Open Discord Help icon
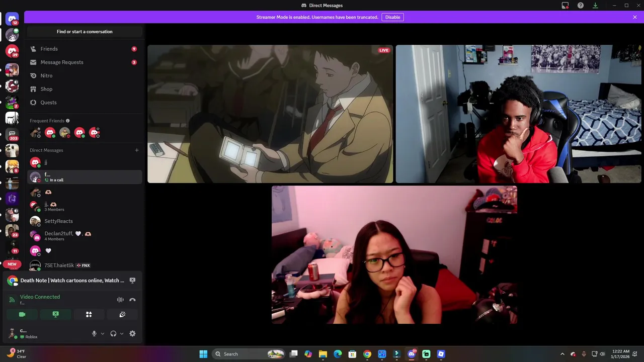The height and width of the screenshot is (362, 644). point(581,6)
